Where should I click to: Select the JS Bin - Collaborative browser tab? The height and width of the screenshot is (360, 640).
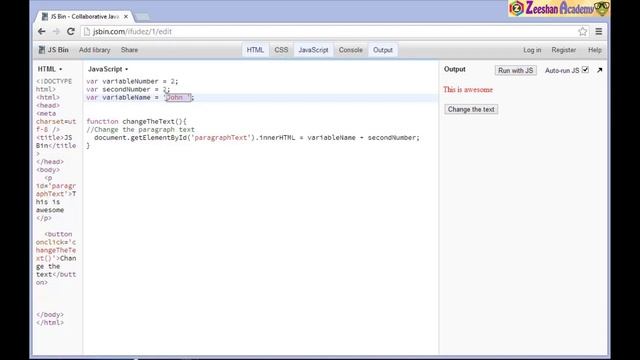click(84, 16)
